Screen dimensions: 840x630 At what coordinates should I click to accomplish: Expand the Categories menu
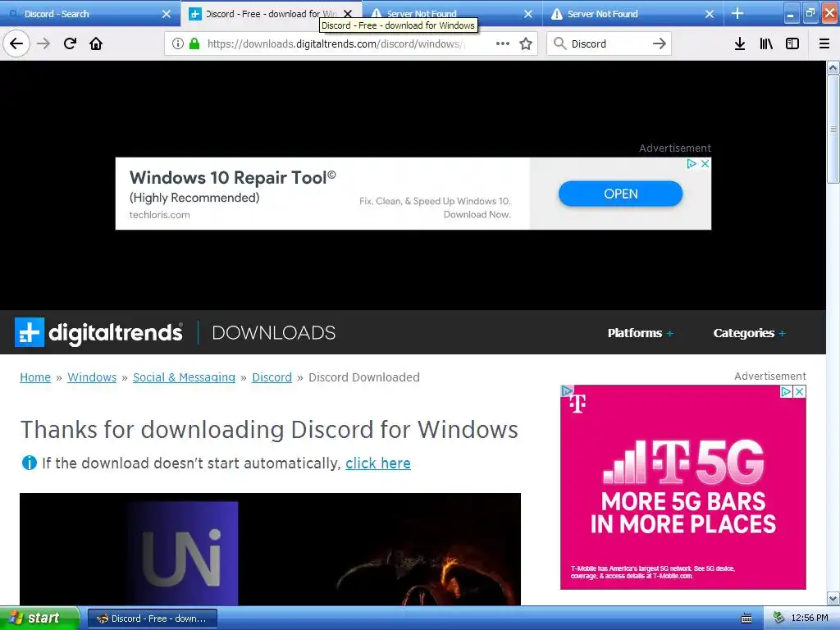[x=749, y=333]
